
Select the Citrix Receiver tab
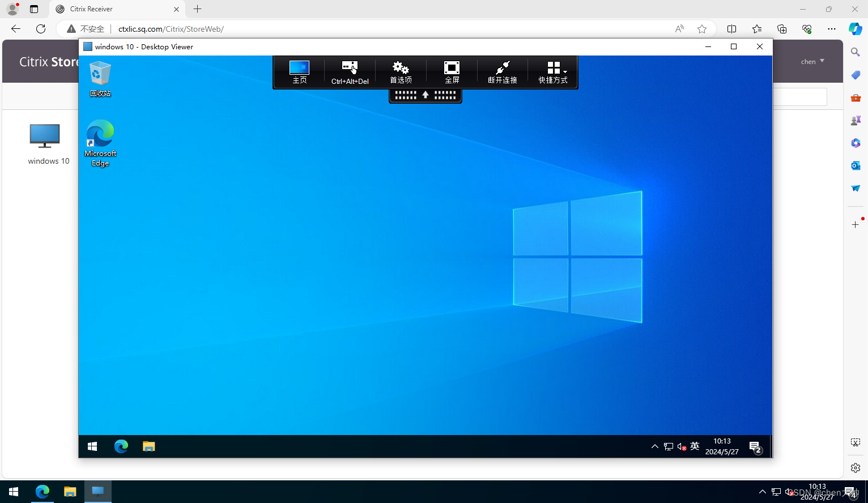click(117, 9)
